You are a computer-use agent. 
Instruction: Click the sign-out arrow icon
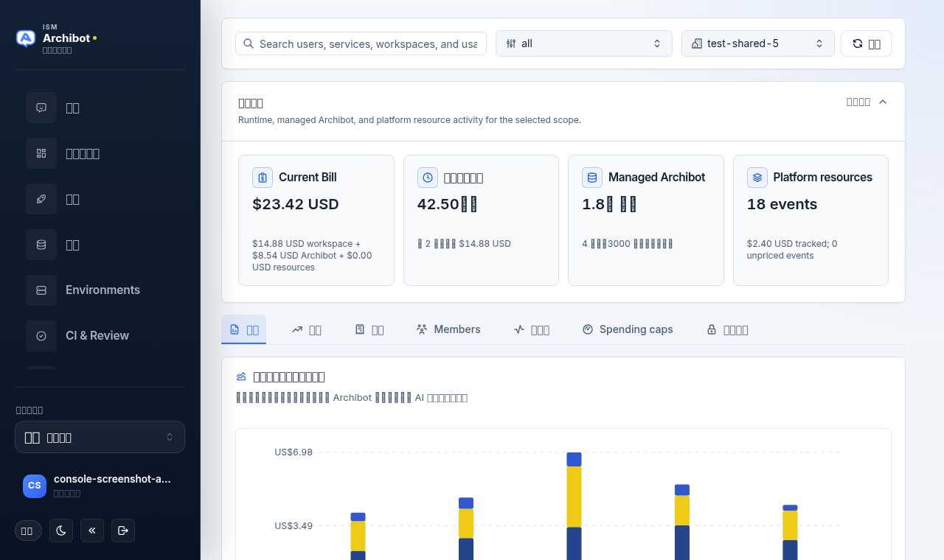point(123,531)
